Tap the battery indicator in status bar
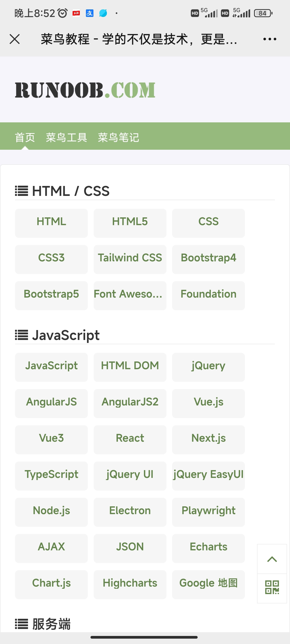290x644 pixels. click(263, 13)
